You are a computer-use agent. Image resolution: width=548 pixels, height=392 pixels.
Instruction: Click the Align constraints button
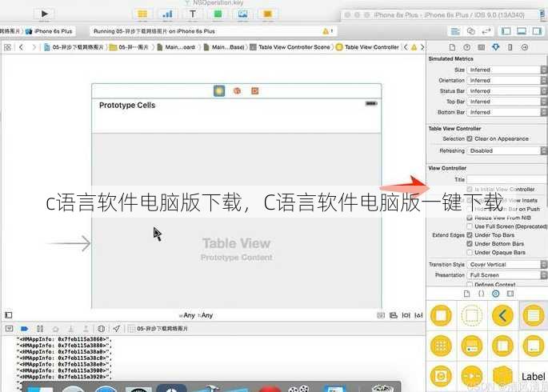coord(393,315)
